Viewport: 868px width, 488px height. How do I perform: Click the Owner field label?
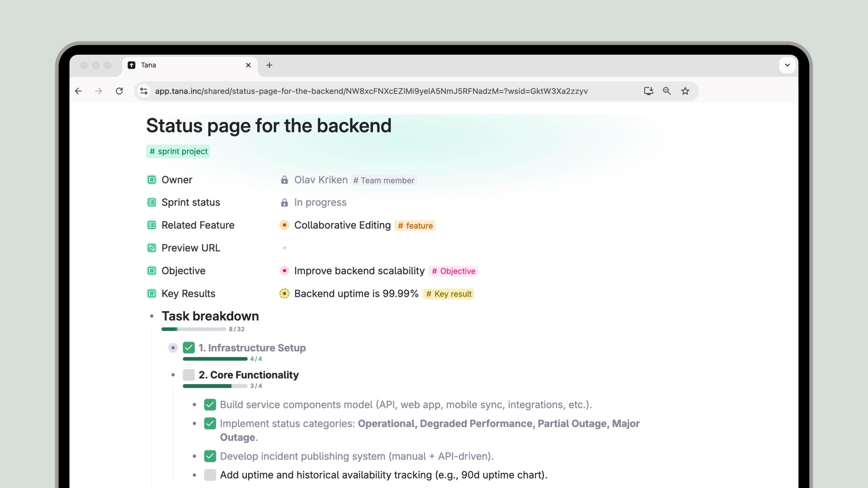[x=177, y=180]
